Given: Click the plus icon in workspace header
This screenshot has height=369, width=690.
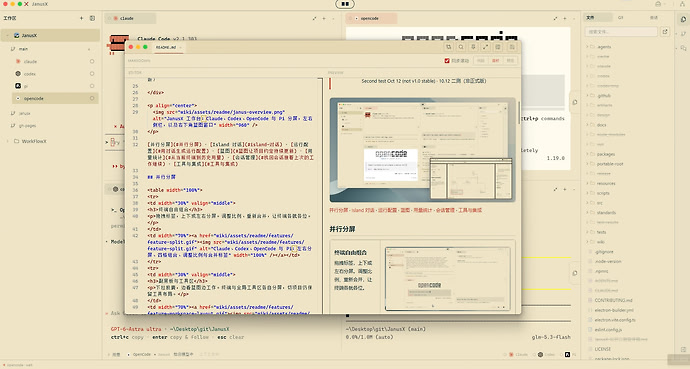Looking at the screenshot, I should point(81,18).
